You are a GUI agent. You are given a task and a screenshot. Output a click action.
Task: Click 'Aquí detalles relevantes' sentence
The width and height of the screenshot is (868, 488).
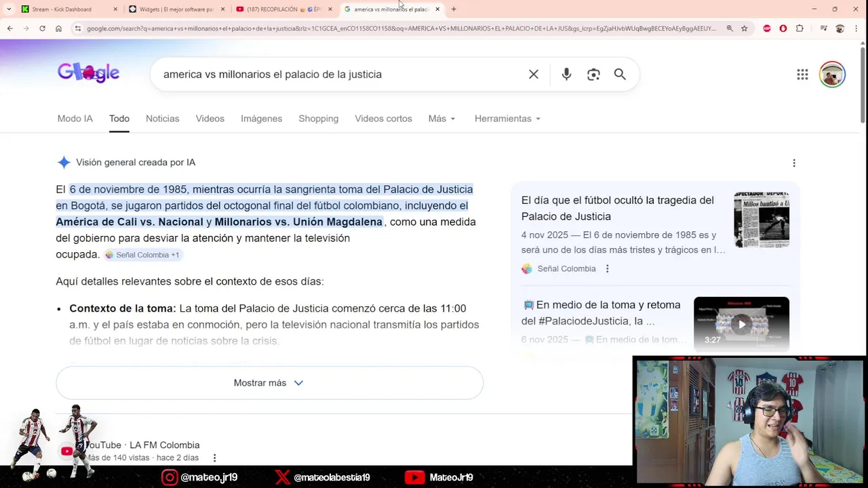(x=190, y=281)
